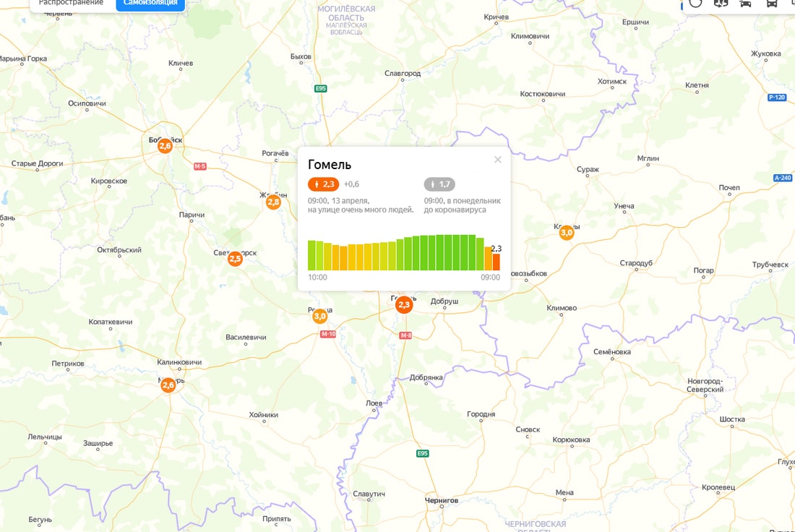This screenshot has height=532, width=795.
Task: Click the Унеча town label
Action: 624,206
